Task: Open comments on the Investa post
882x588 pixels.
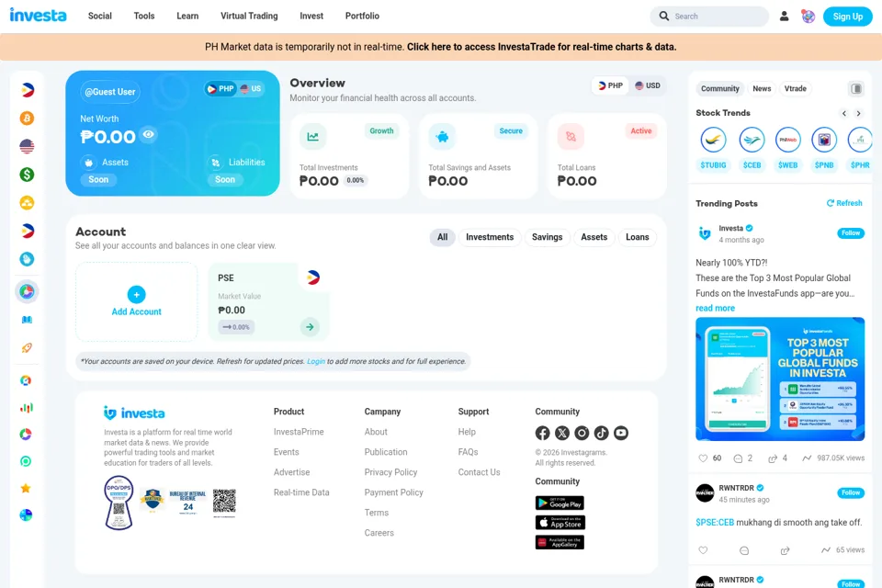Action: [x=738, y=458]
